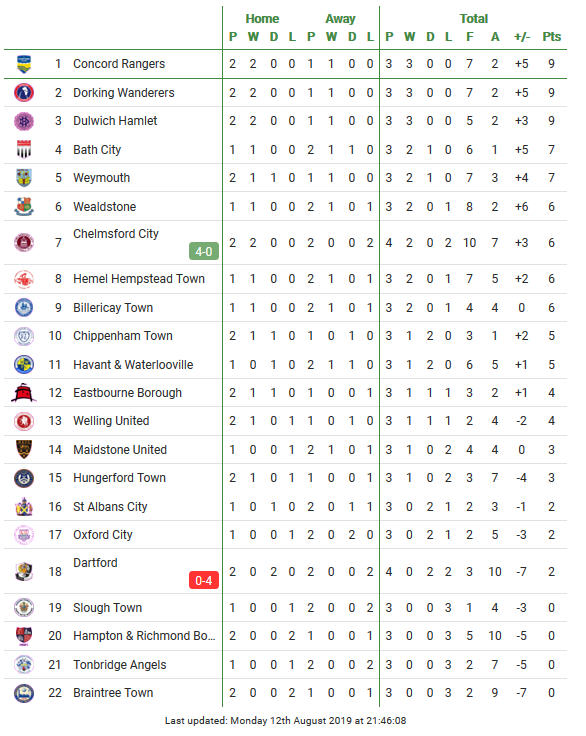586x736 pixels.
Task: Click the Braintree Town club badge
Action: pyautogui.click(x=24, y=693)
